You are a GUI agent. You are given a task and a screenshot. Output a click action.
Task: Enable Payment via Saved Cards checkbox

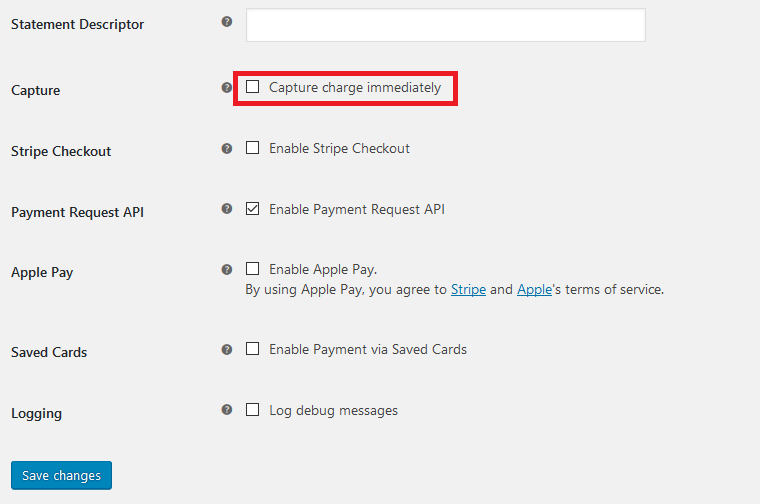click(253, 349)
